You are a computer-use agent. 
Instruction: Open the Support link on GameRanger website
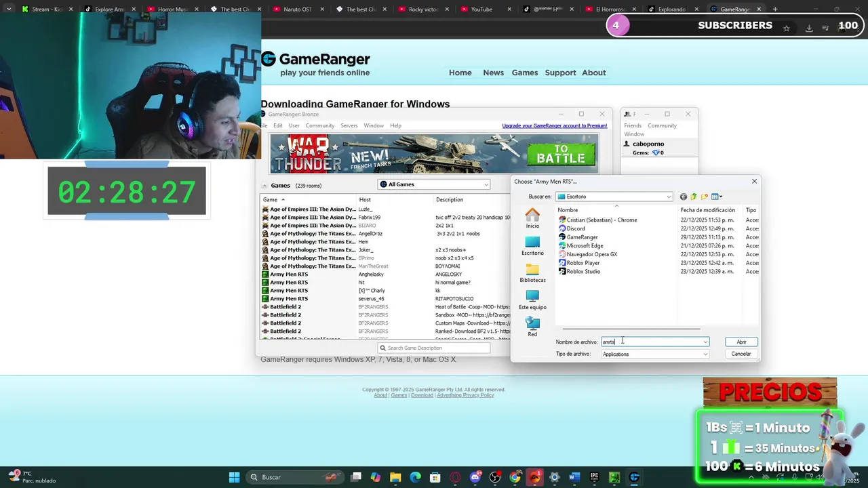[x=560, y=73]
